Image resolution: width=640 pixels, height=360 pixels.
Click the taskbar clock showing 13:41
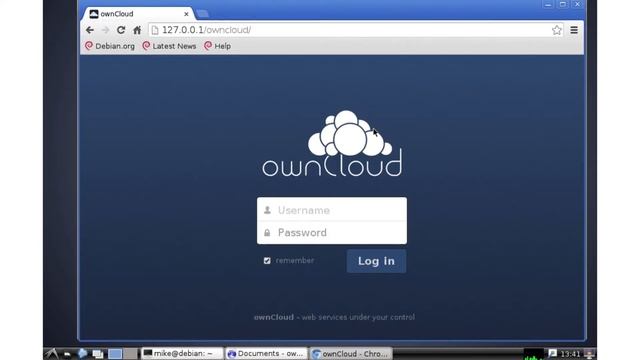point(570,354)
